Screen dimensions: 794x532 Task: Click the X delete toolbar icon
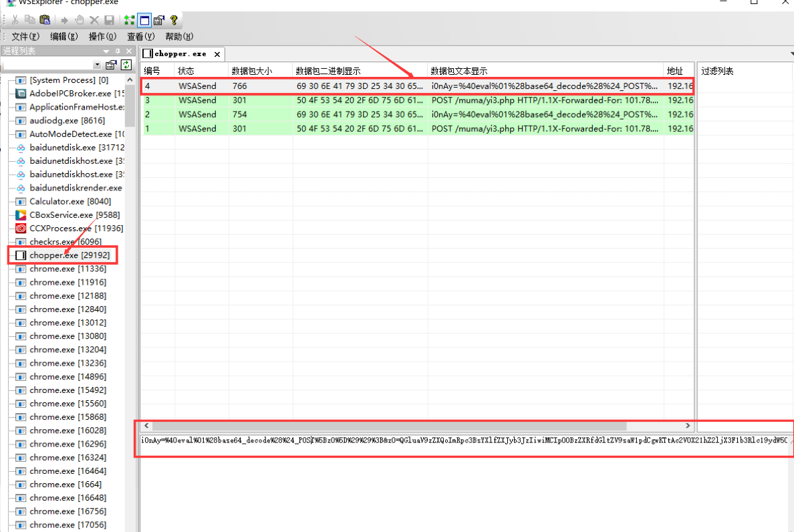point(94,20)
